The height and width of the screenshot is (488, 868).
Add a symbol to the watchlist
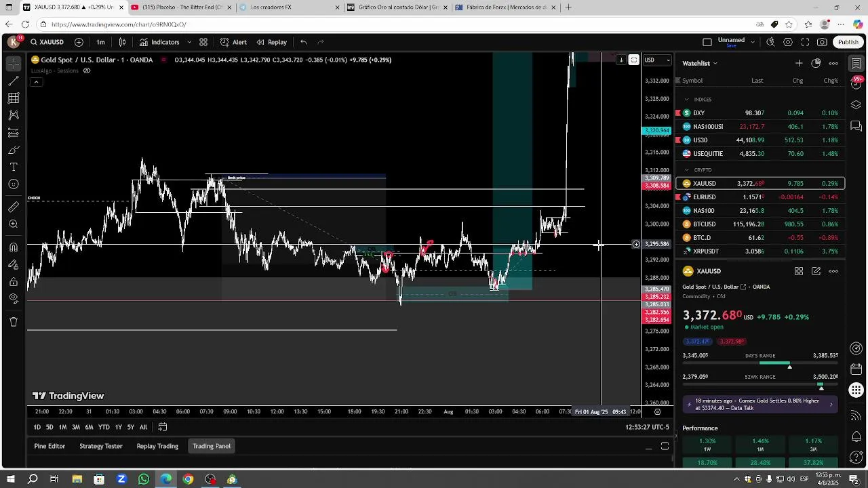tap(799, 63)
